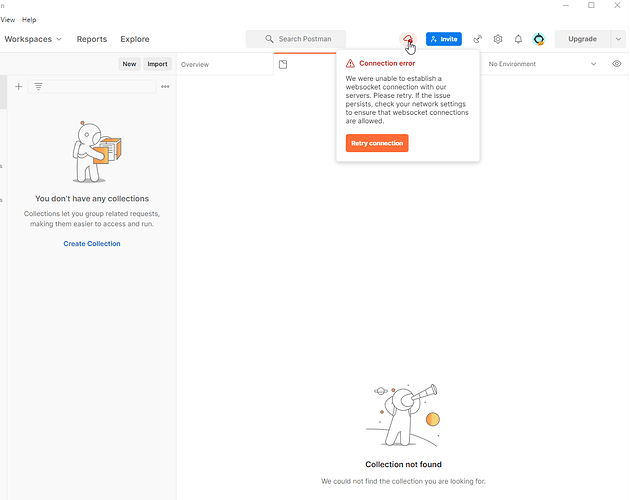Open the capture requests satellite icon

click(477, 39)
